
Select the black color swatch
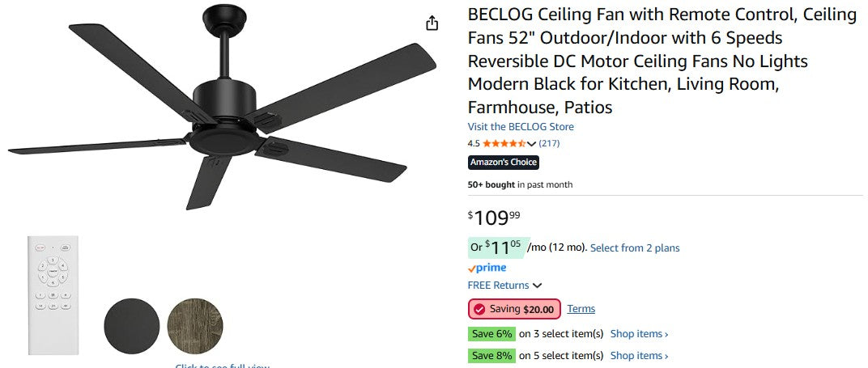pyautogui.click(x=132, y=326)
